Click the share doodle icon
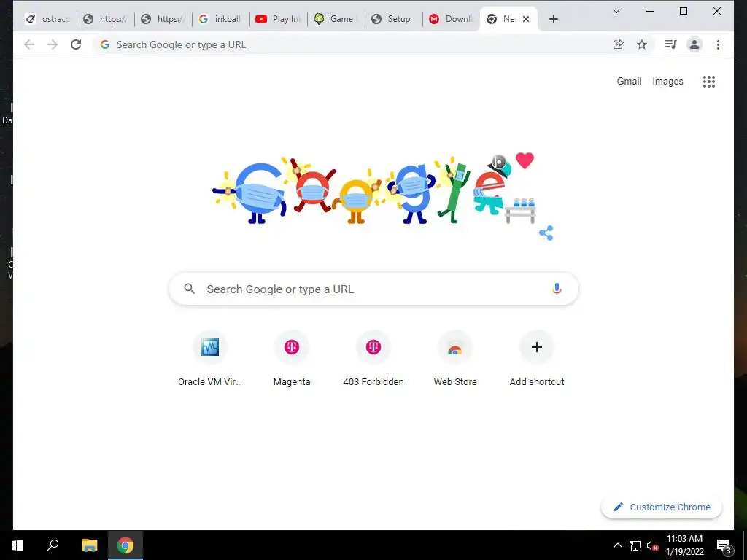Viewport: 747px width, 560px height. (x=546, y=233)
